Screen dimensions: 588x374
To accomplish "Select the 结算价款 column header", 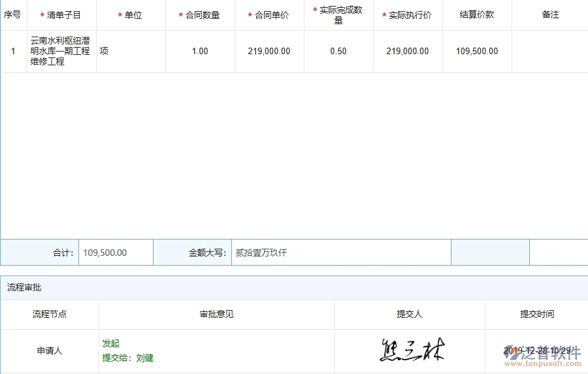I will tap(477, 14).
